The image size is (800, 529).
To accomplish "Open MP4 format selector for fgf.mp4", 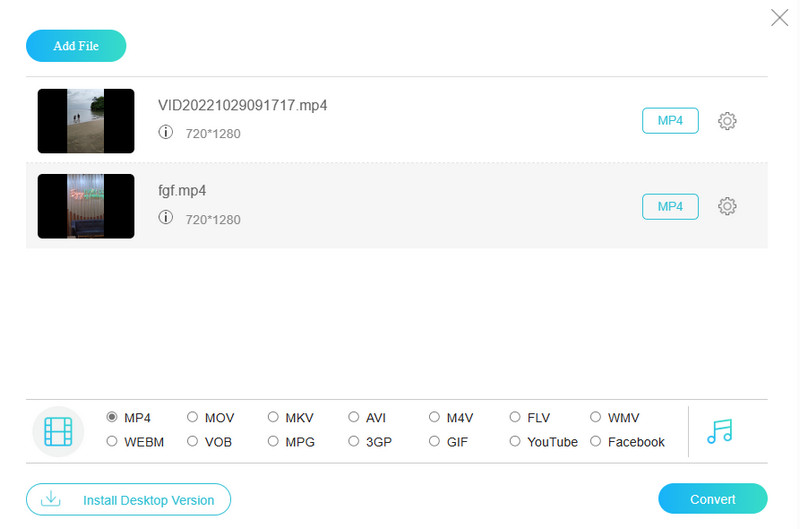I will 670,206.
